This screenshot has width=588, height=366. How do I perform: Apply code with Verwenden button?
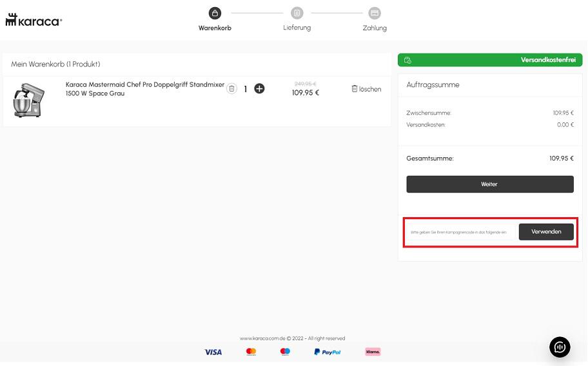pos(546,232)
